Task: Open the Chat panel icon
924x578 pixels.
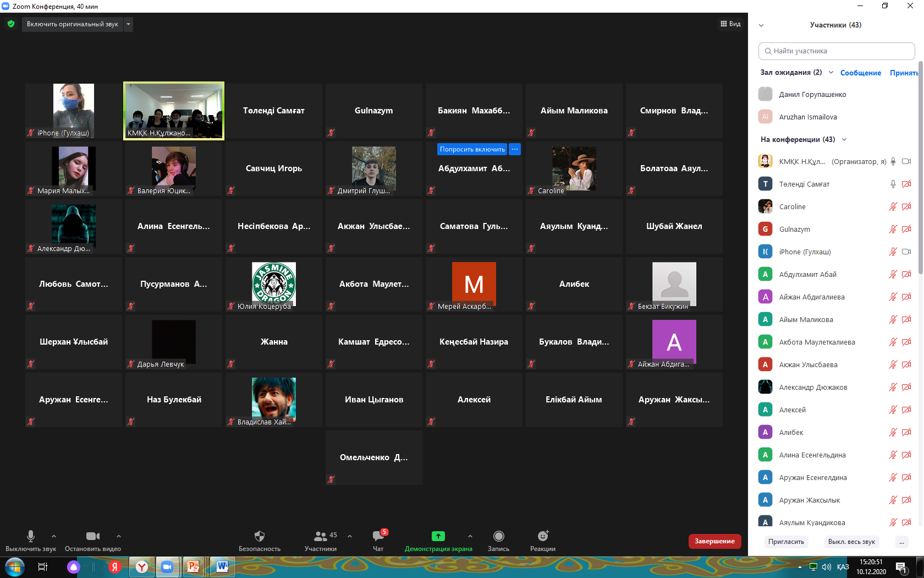Action: click(378, 537)
